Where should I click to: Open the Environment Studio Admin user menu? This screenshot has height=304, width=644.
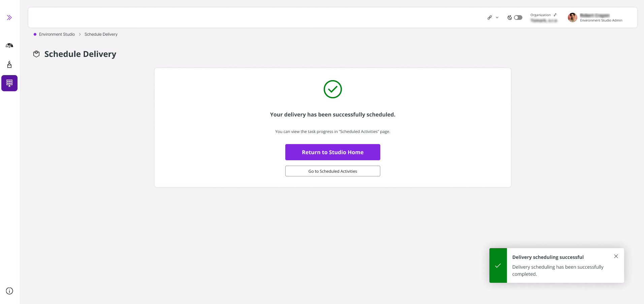tap(601, 18)
